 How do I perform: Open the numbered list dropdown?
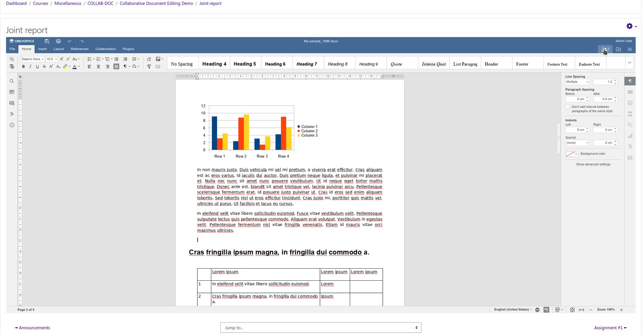pyautogui.click(x=100, y=59)
